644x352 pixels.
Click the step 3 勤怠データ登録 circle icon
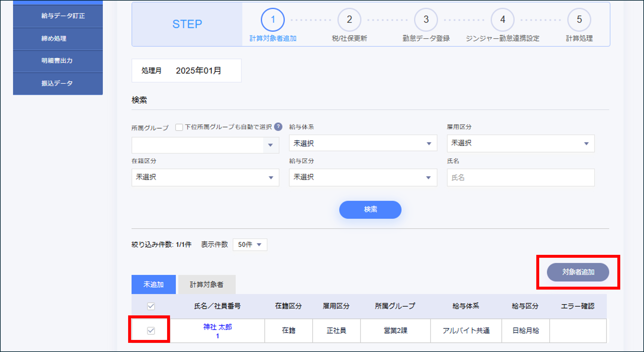pos(426,20)
